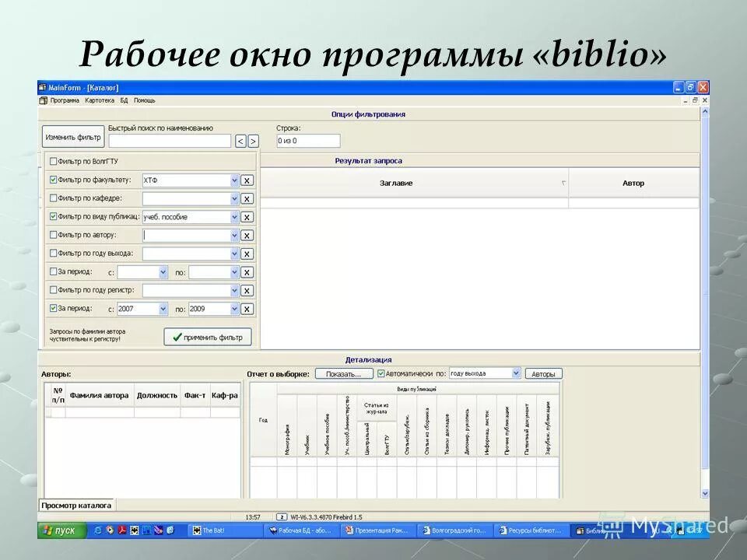Click next result arrow near quick search
Screen dimensions: 747x560
(251, 141)
